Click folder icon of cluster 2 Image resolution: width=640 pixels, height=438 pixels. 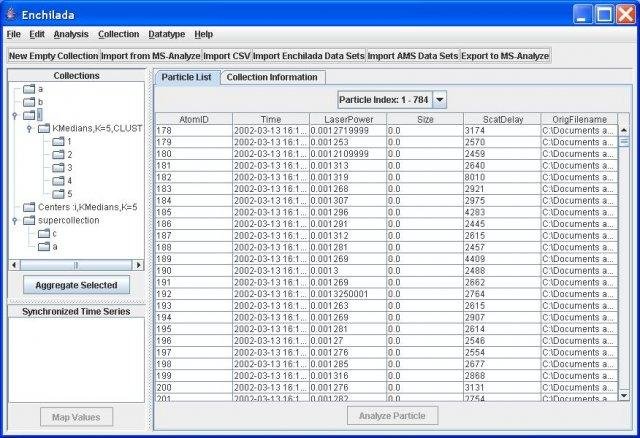pyautogui.click(x=58, y=155)
